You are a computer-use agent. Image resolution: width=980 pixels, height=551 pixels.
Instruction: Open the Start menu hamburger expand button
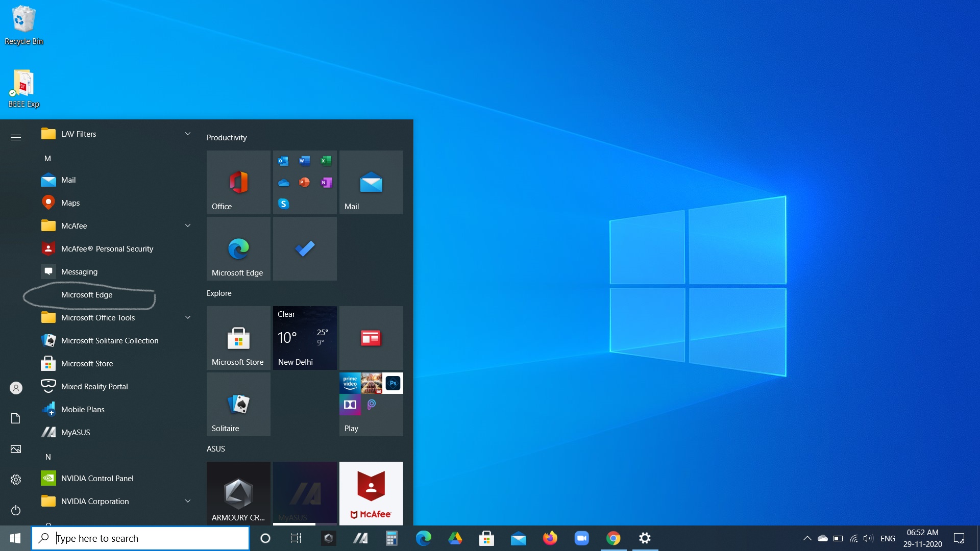pyautogui.click(x=16, y=137)
